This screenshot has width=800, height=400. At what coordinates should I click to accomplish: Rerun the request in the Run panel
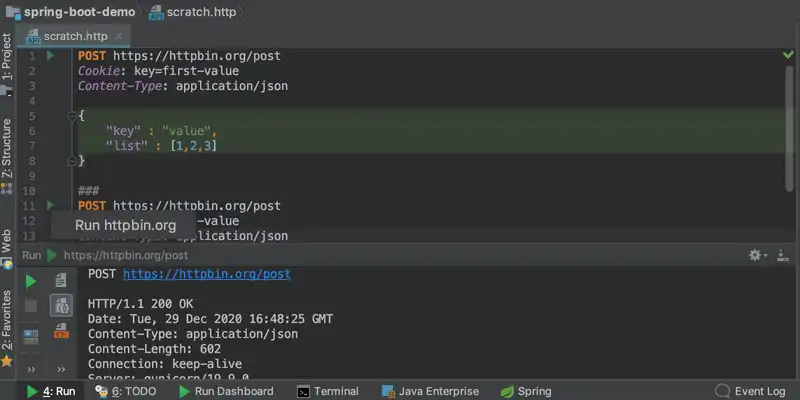(x=31, y=281)
